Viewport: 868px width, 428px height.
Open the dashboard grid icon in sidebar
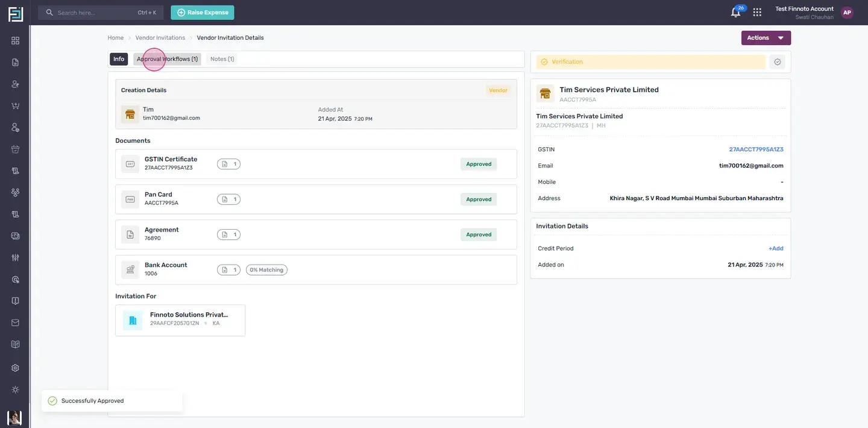(x=16, y=40)
